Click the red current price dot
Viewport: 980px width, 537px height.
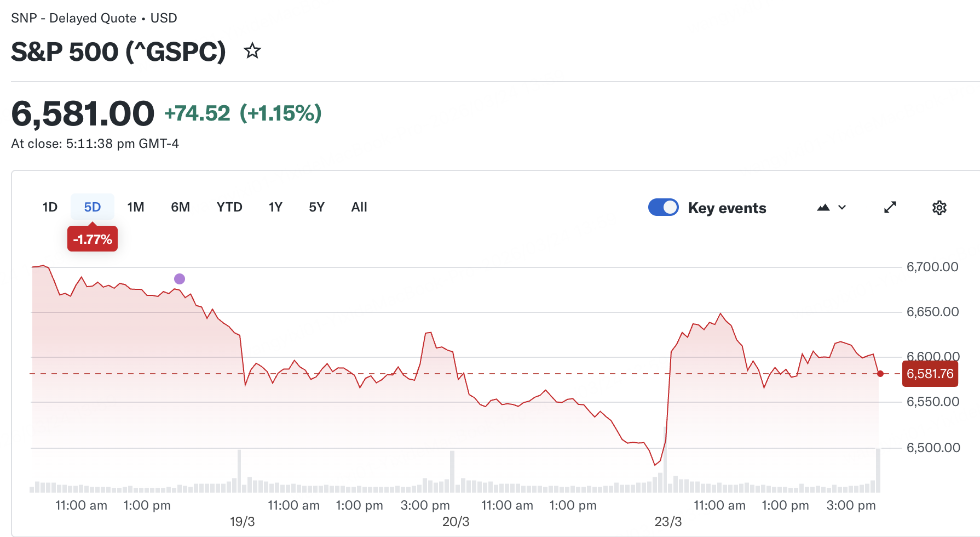click(x=880, y=374)
